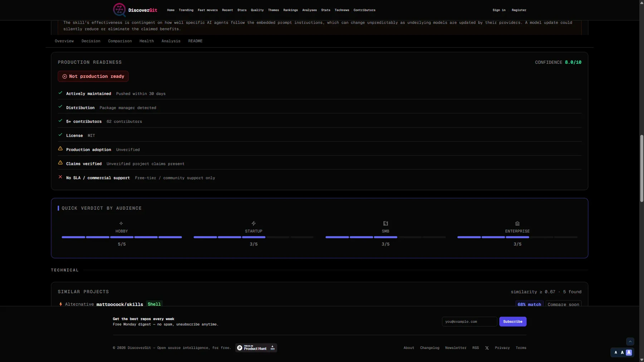Click the Alternative lightning icon for mattpocock/skills
644x362 pixels.
point(60,304)
